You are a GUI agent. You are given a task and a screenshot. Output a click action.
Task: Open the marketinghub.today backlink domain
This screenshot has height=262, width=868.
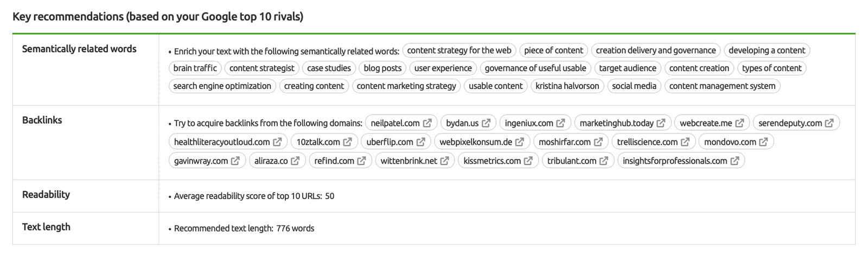point(616,123)
